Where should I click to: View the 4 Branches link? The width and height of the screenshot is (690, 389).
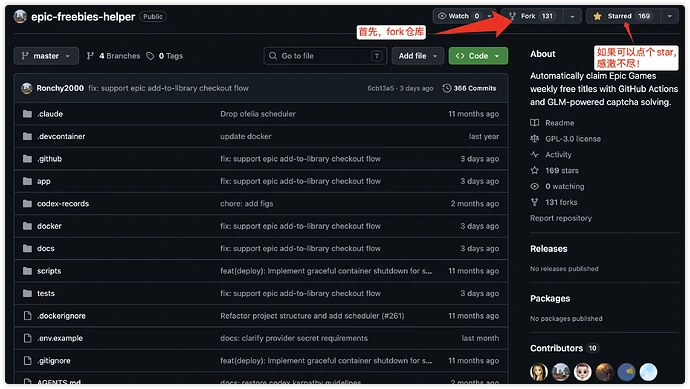(x=114, y=56)
